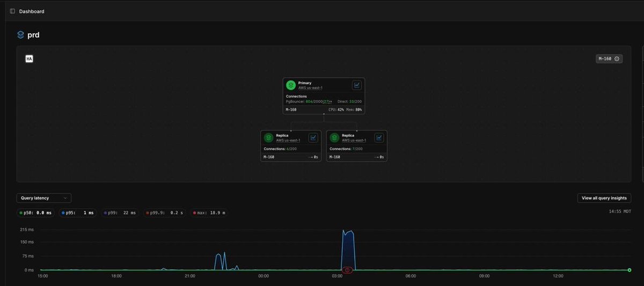Click Mem 80% reading on Primary
Image resolution: width=644 pixels, height=286 pixels.
[x=354, y=109]
